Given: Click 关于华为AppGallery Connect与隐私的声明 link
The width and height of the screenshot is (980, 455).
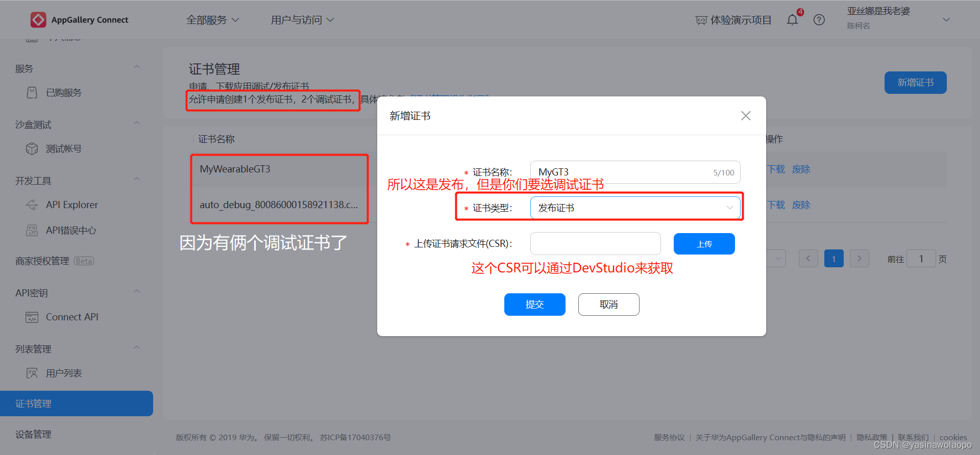Looking at the screenshot, I should 771,438.
